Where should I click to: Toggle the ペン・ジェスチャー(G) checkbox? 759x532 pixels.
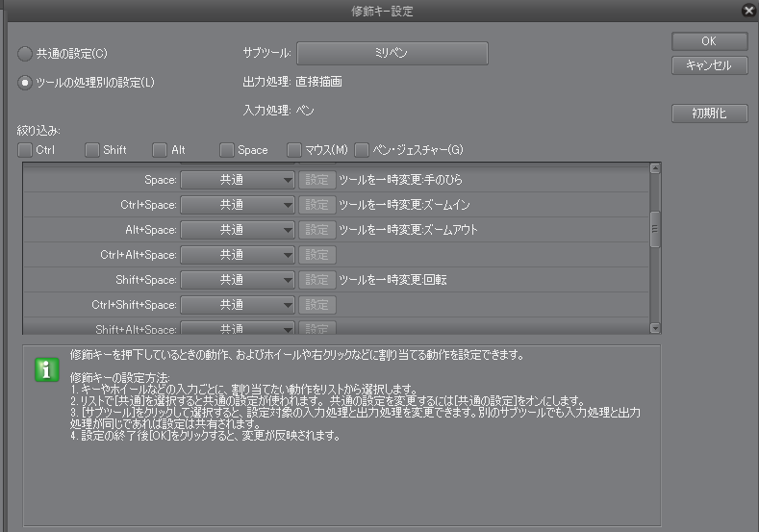(x=362, y=149)
